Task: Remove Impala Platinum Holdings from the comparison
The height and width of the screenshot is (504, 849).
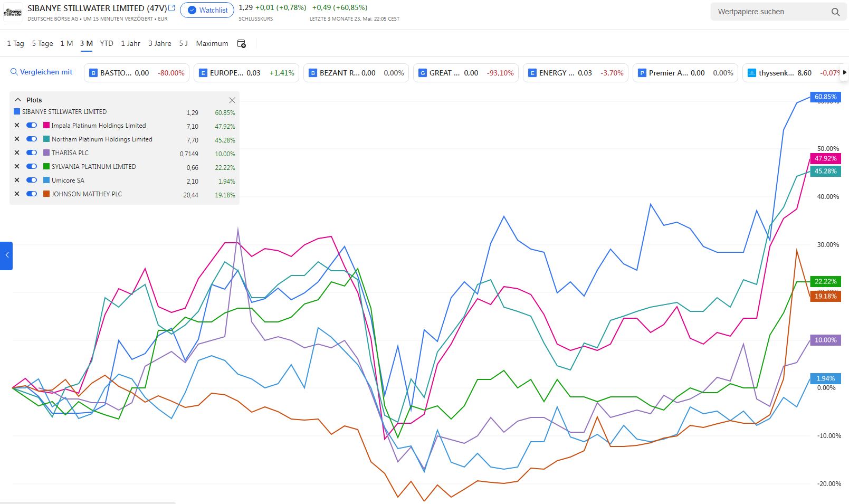Action: click(17, 126)
